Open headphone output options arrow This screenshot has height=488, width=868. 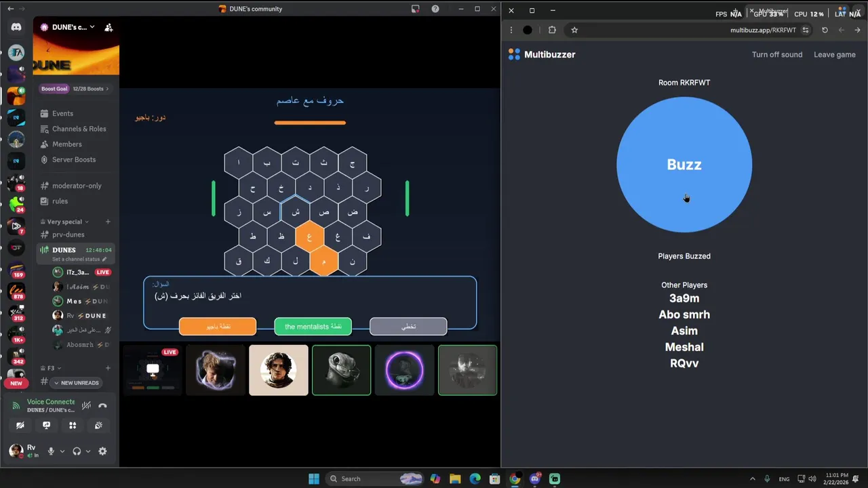tap(88, 451)
